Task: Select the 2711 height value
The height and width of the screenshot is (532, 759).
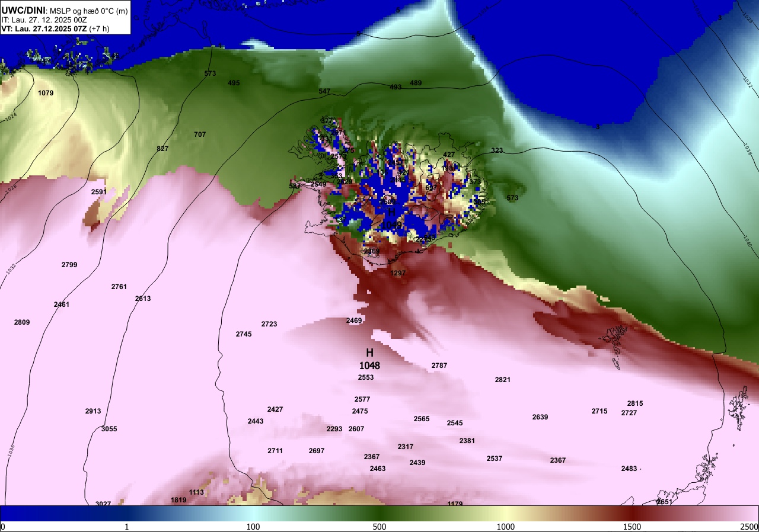Action: point(275,451)
